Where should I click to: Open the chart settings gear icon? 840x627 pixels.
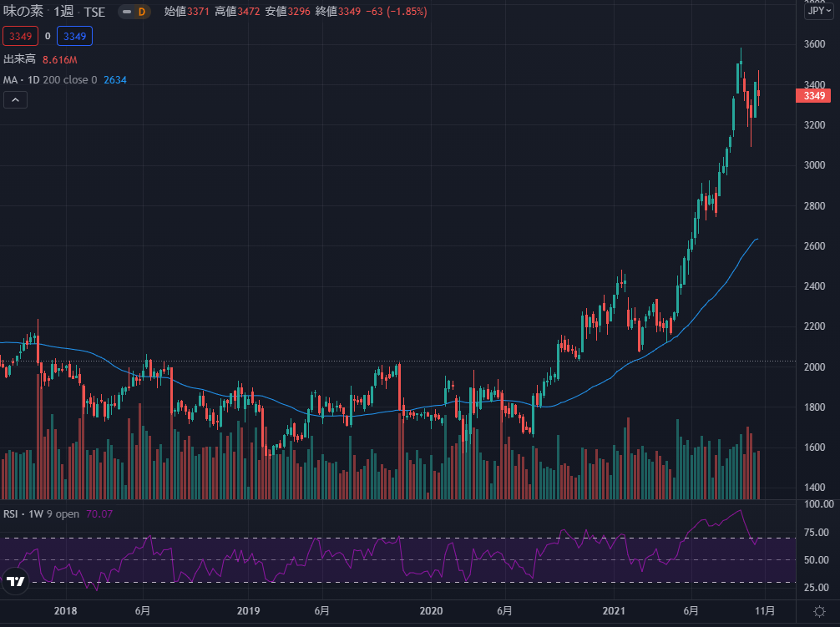[x=819, y=611]
